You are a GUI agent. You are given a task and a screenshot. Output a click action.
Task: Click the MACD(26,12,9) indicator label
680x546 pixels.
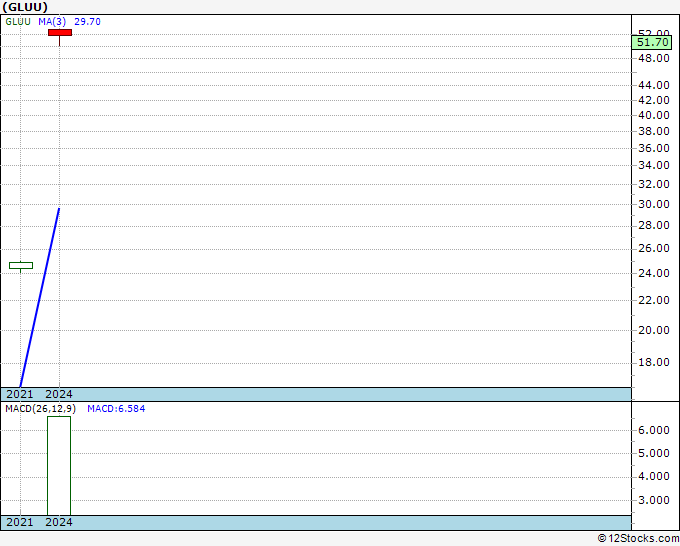(40, 409)
